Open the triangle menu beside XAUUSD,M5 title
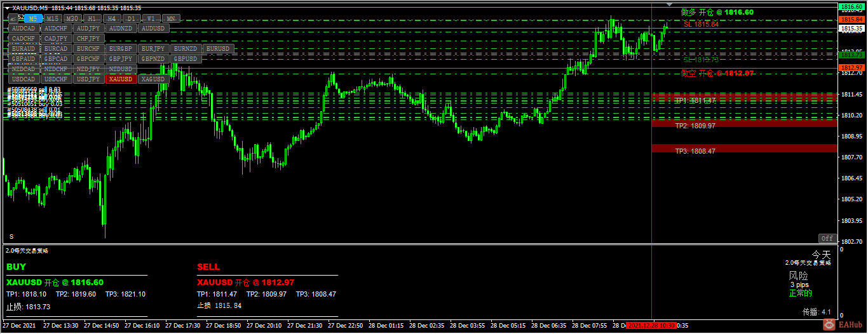Image resolution: width=868 pixels, height=334 pixels. (7, 8)
